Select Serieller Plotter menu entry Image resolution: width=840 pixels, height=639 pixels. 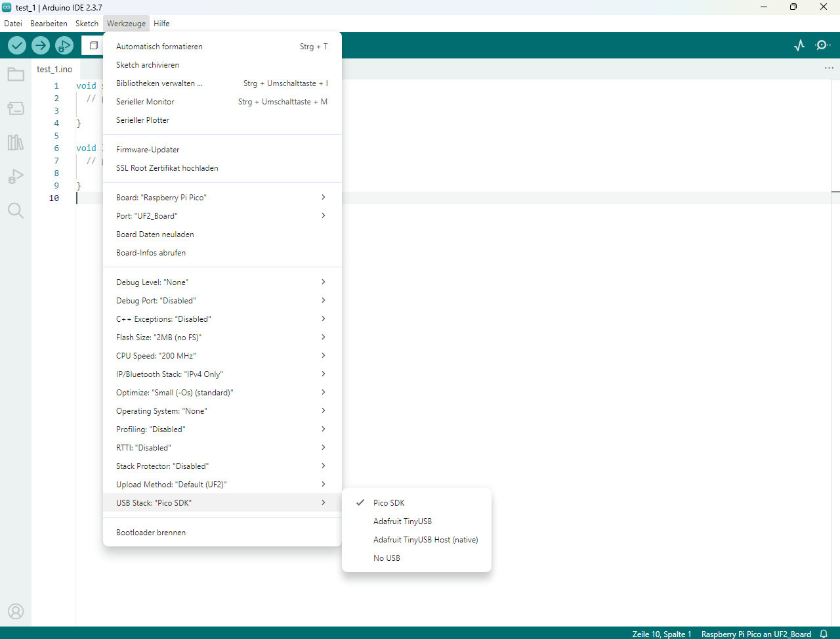pos(142,120)
